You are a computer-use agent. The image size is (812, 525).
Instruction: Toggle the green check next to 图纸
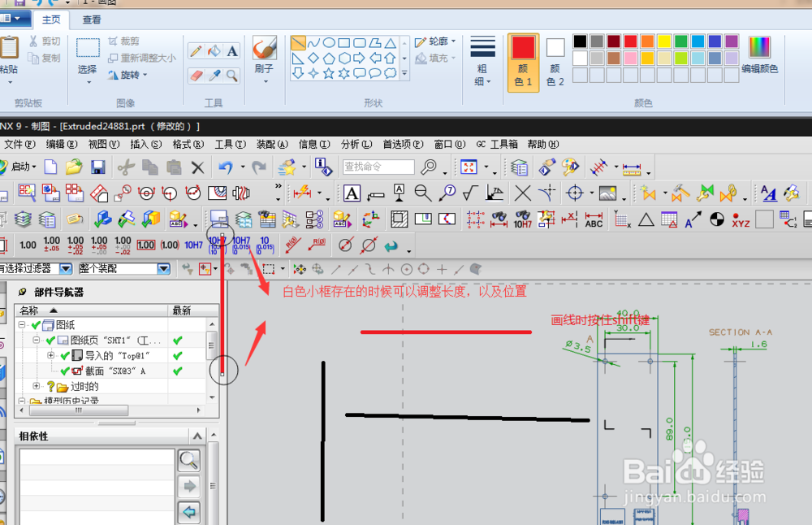tap(36, 325)
